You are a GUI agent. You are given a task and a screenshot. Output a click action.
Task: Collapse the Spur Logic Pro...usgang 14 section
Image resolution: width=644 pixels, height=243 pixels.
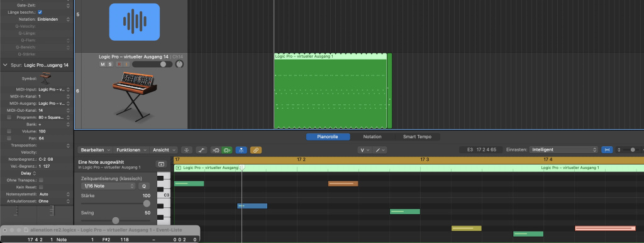[x=5, y=65]
